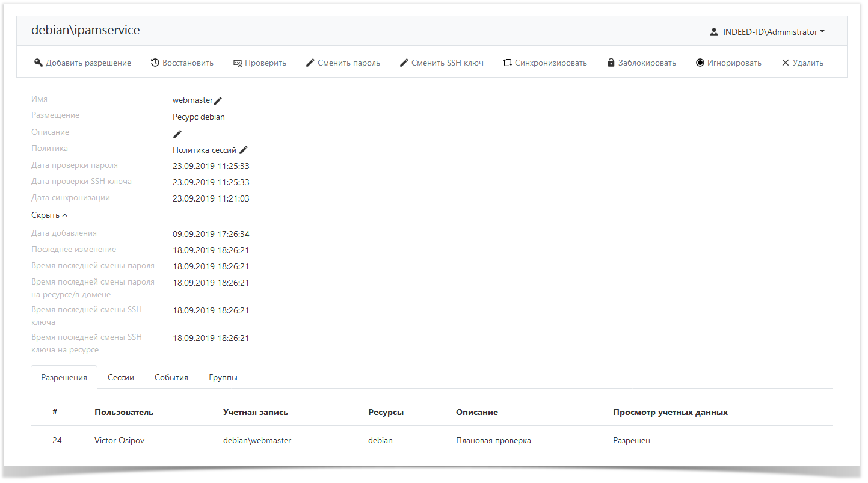Edit the empty Описание field
This screenshot has height=483, width=868.
pos(177,134)
